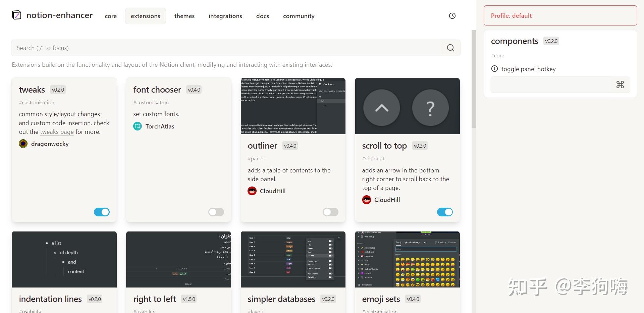Open the simpler databases preview thumbnail
644x313 pixels.
(x=293, y=259)
